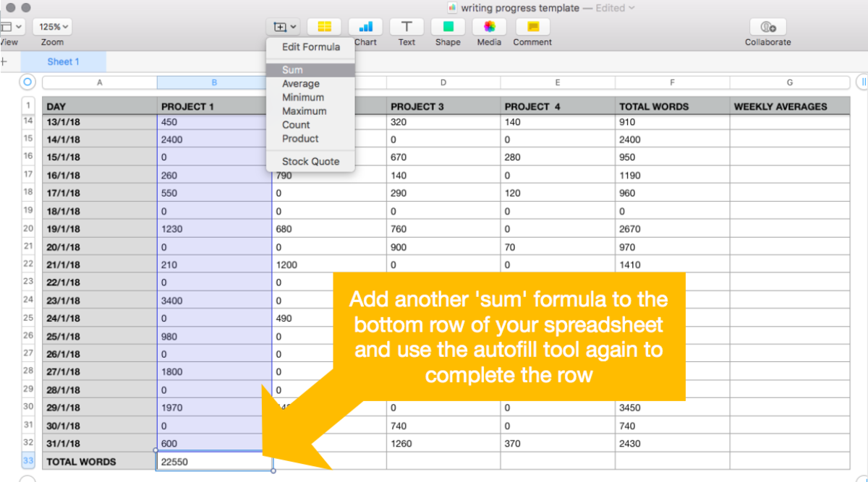The height and width of the screenshot is (482, 868).
Task: Open the Insert Formula toolbar button
Action: (285, 27)
